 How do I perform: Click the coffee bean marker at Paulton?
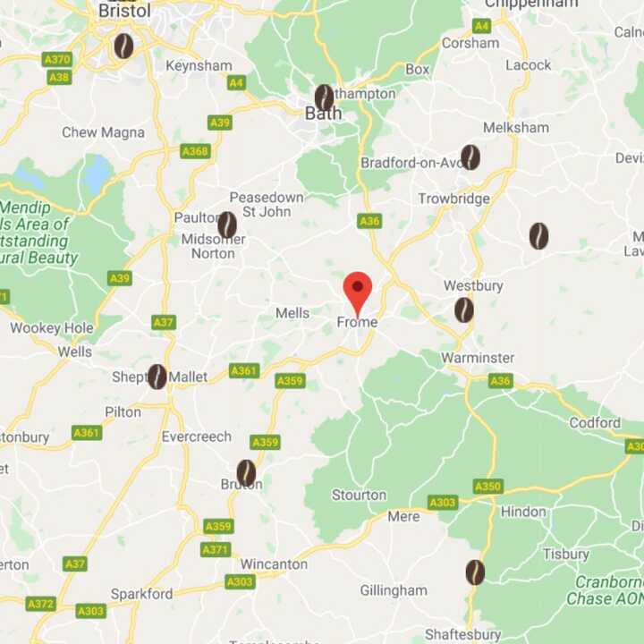click(227, 225)
